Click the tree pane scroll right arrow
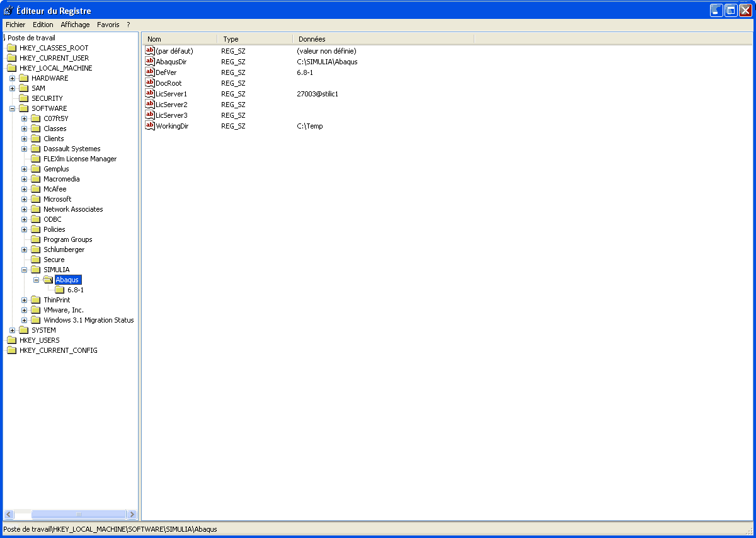756x538 pixels. (x=132, y=514)
